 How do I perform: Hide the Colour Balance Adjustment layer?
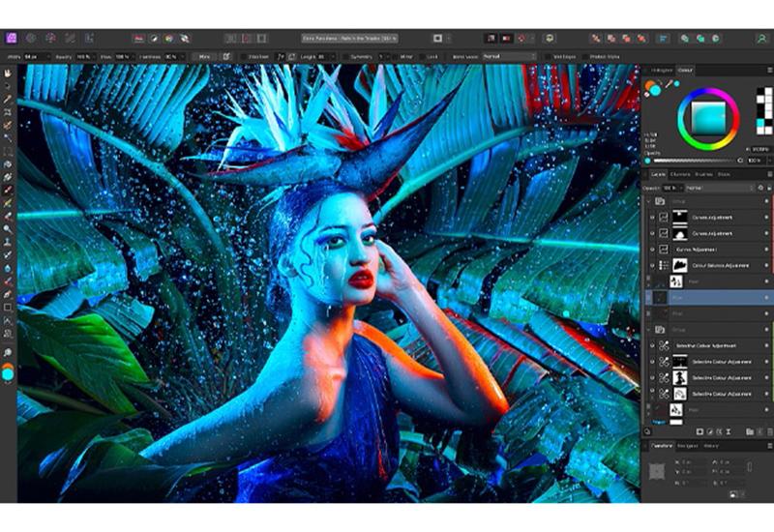[x=652, y=264]
